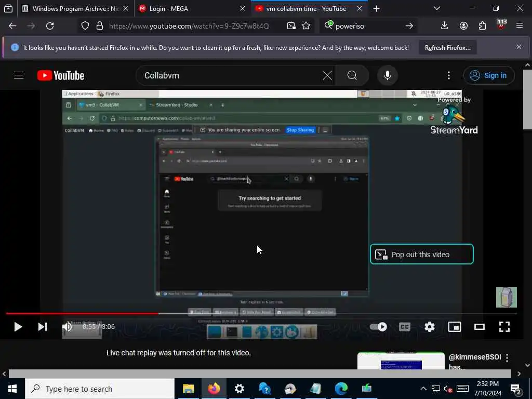Image resolution: width=532 pixels, height=399 pixels.
Task: Open options for @kimmeseBSOI video
Action: coord(507,357)
